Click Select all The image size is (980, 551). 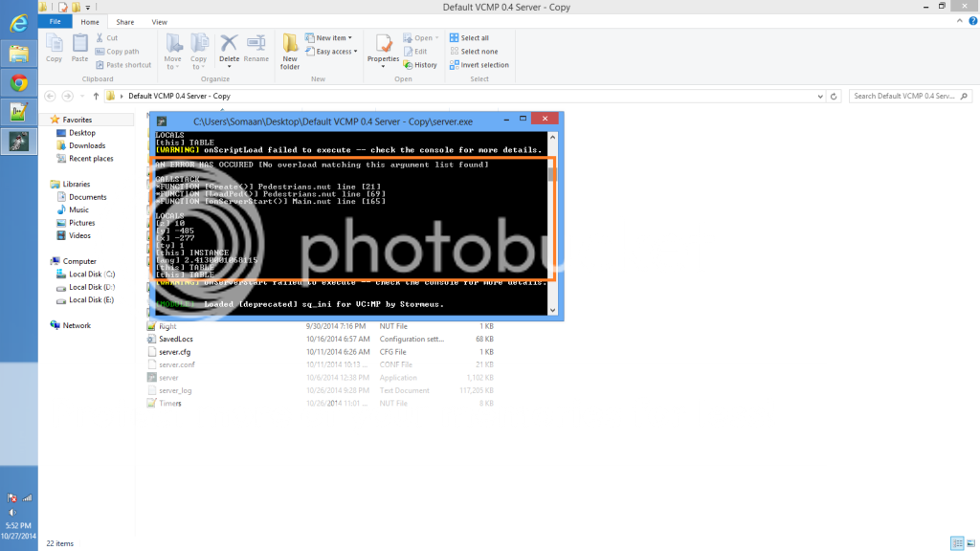pos(469,37)
